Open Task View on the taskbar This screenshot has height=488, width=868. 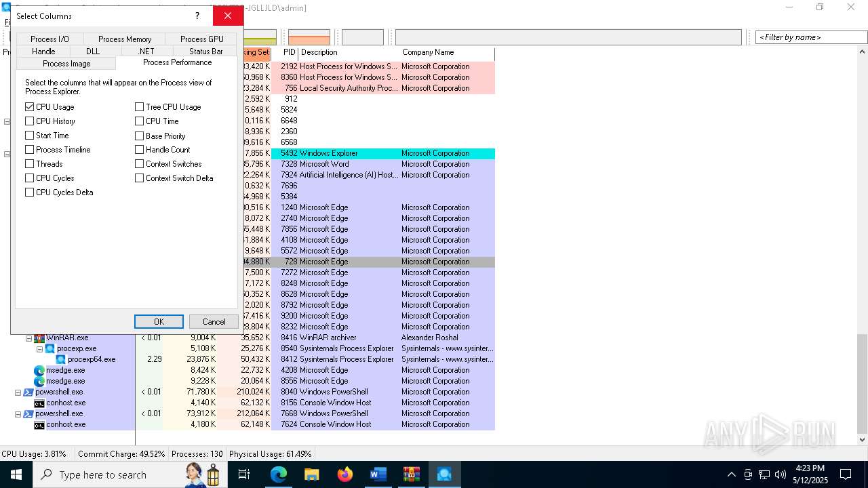(244, 474)
